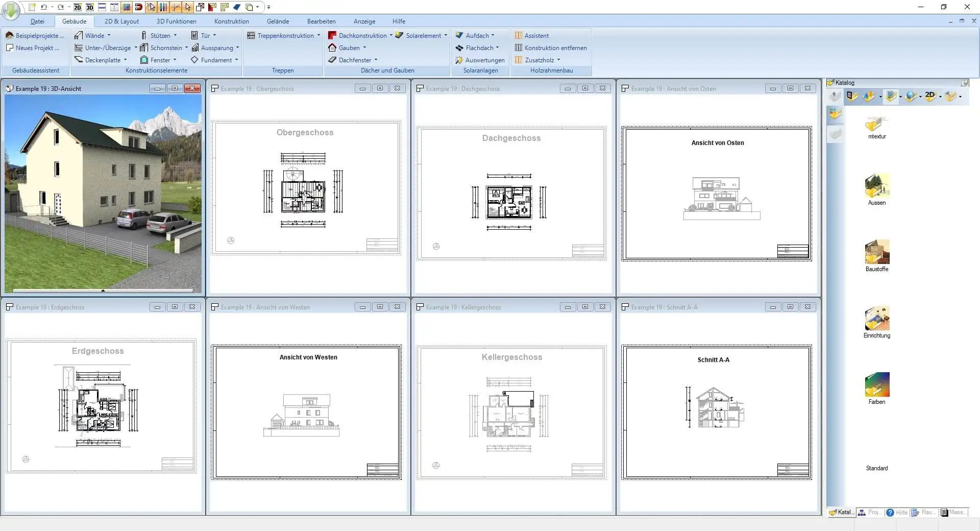Toggle the grid display icon

pyautogui.click(x=127, y=7)
